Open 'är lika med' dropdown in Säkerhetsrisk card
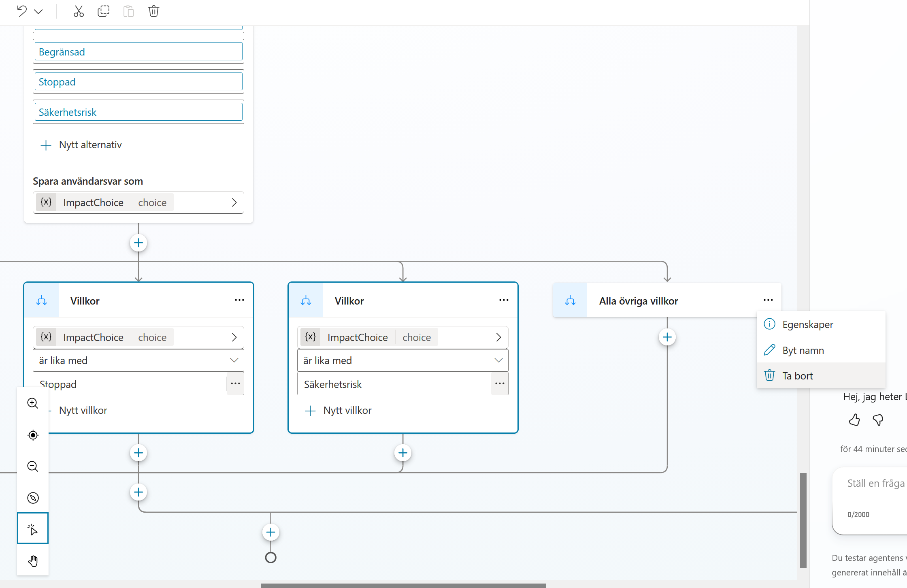 (x=403, y=360)
